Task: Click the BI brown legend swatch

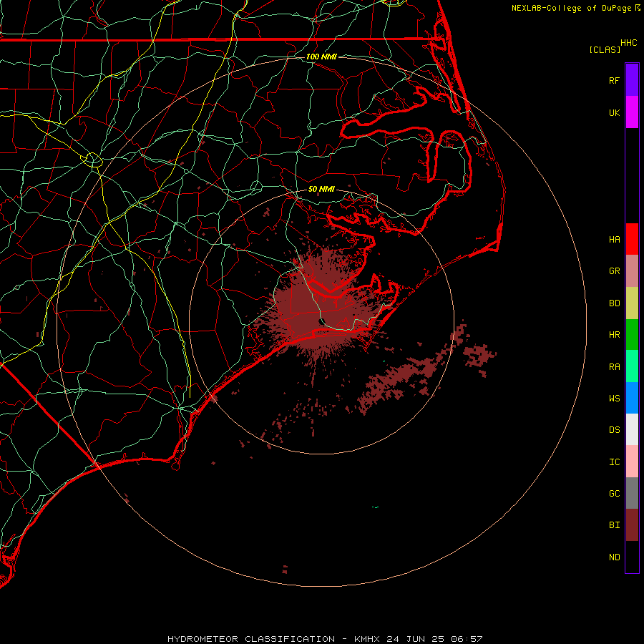Action: (x=632, y=525)
